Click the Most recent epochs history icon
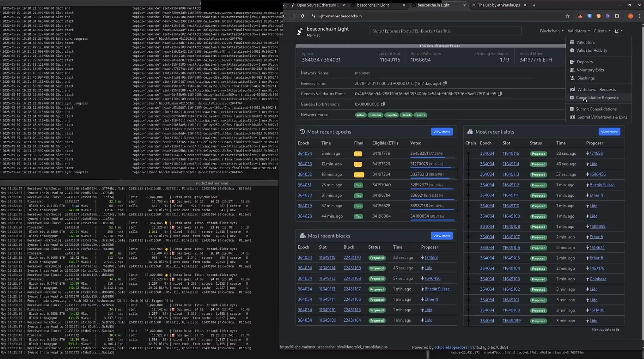The height and width of the screenshot is (359, 644). click(302, 132)
